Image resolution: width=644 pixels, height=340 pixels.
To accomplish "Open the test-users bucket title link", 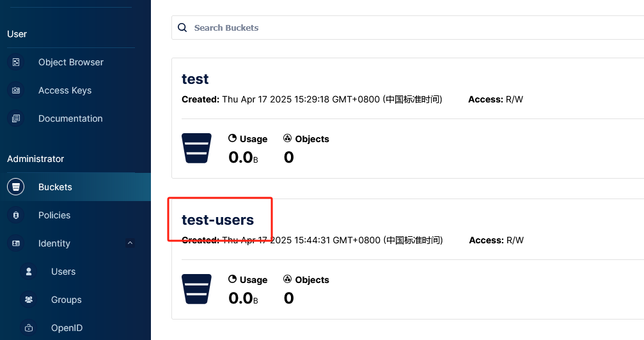I will pos(217,220).
